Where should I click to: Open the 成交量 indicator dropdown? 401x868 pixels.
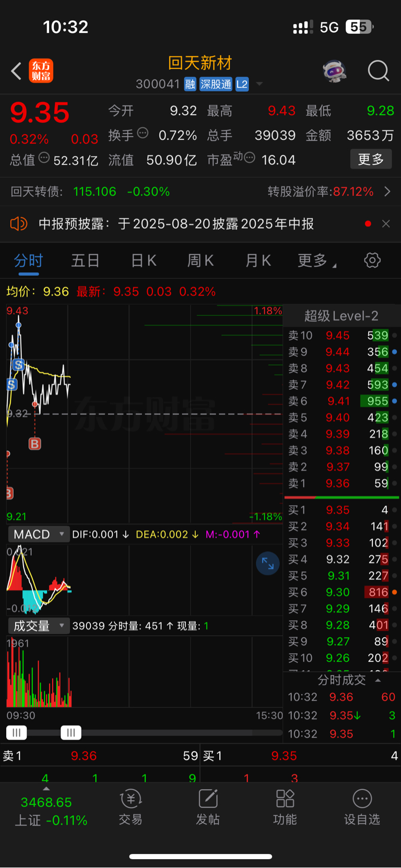[x=39, y=626]
